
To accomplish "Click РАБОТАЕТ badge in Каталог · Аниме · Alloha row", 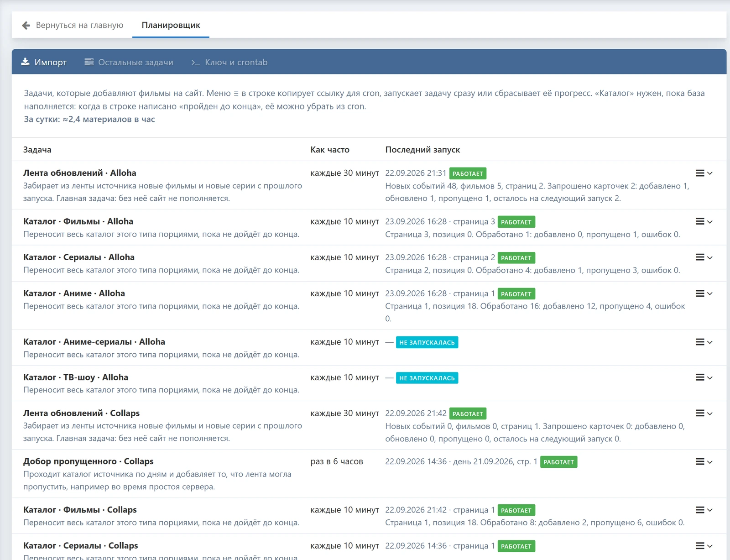I will coord(516,294).
